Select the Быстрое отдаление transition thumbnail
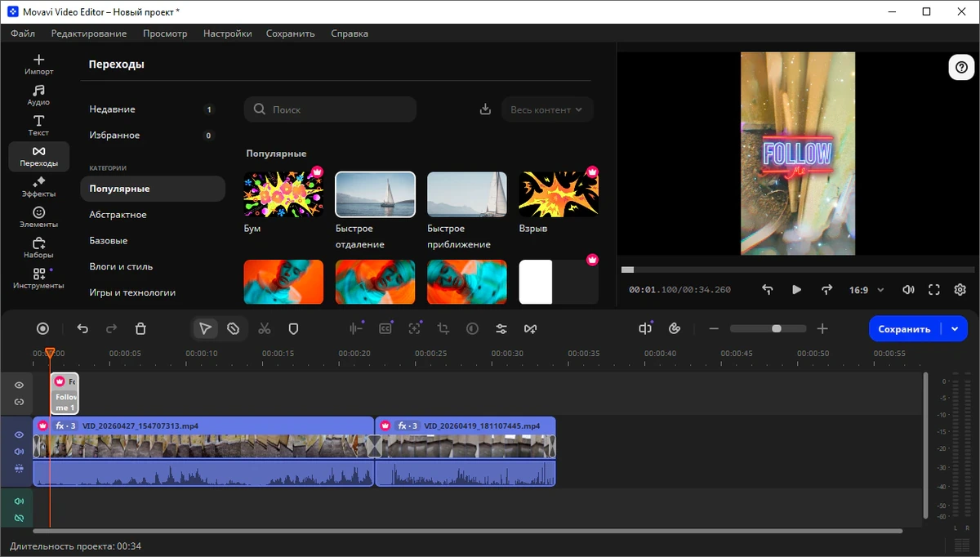The image size is (980, 557). click(x=376, y=194)
